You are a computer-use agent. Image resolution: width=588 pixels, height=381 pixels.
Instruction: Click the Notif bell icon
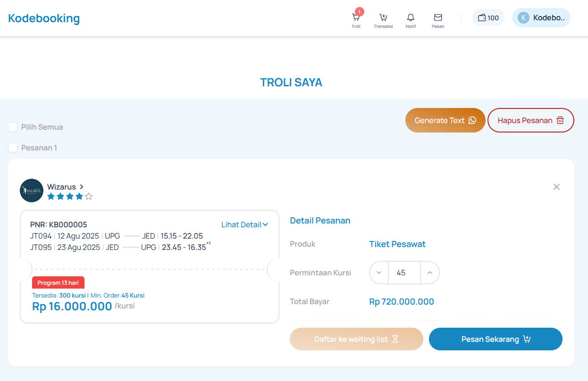coord(411,18)
